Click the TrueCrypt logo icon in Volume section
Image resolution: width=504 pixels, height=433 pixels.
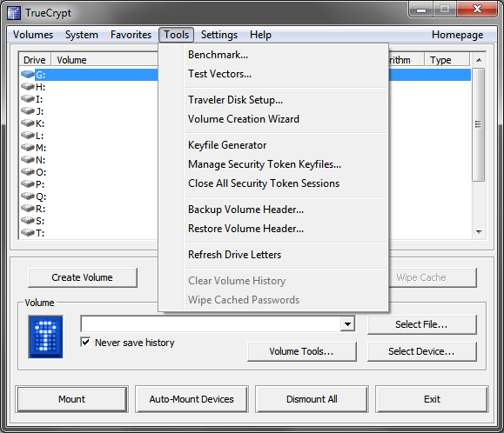tap(45, 336)
